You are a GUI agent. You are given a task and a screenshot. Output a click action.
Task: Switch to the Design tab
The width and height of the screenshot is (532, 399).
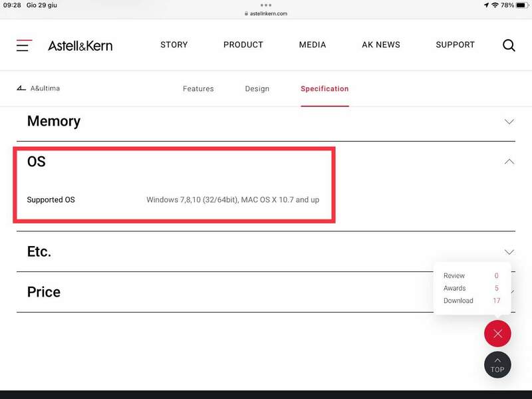click(257, 88)
